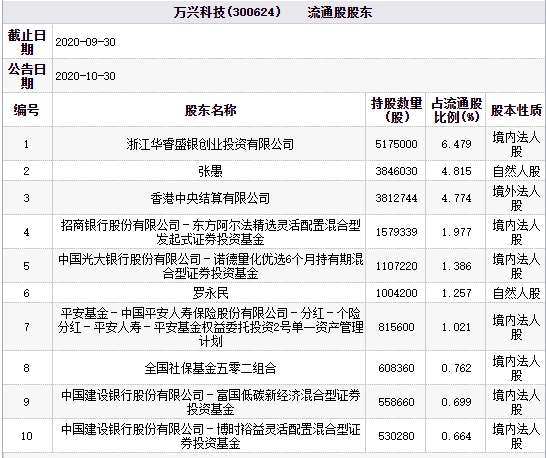Click the 占流通股比例(%) column header
This screenshot has width=546, height=458.
[x=456, y=110]
